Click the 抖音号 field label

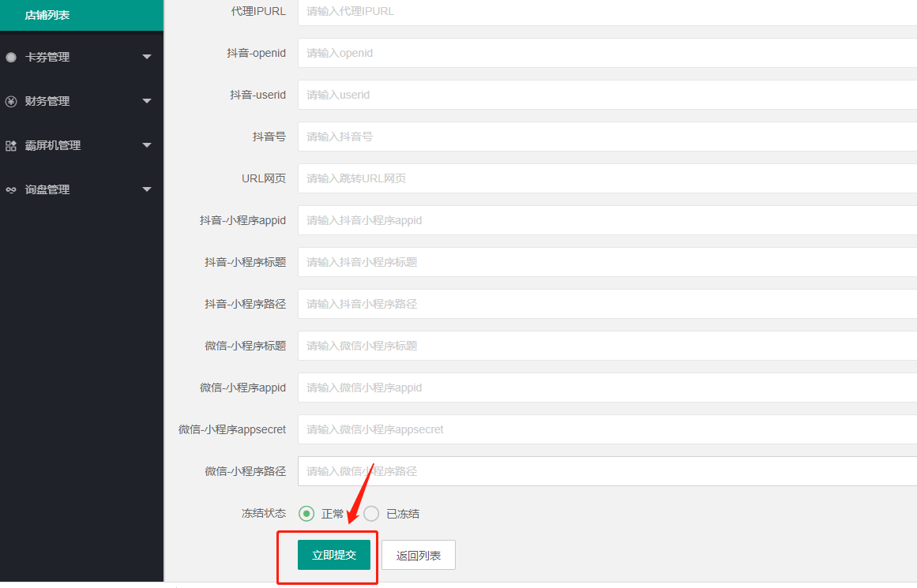[x=269, y=137]
